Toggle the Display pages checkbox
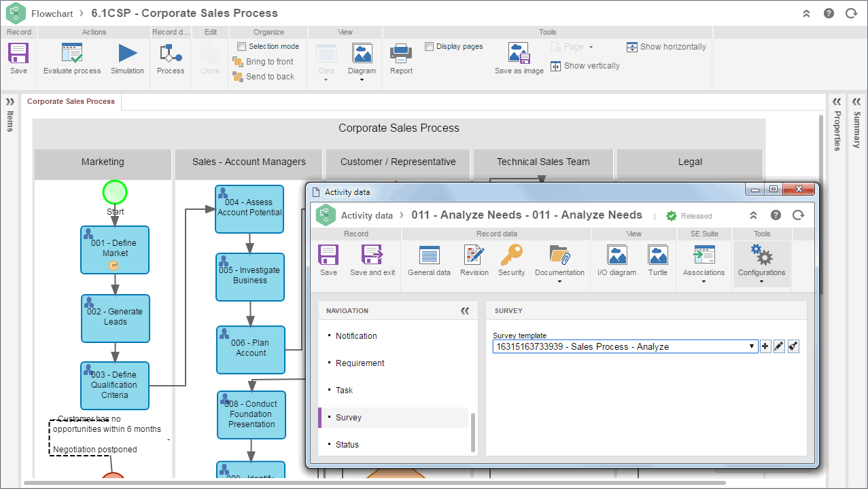 point(429,46)
